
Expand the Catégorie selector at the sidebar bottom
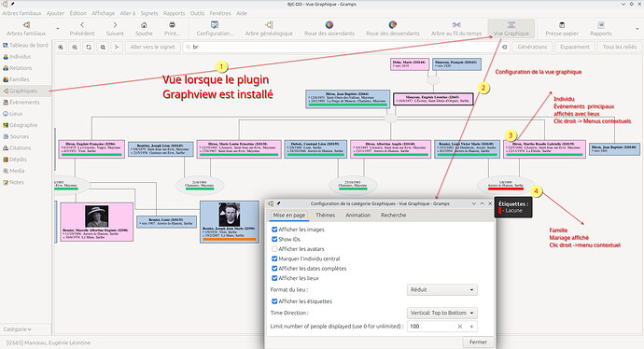[17, 329]
